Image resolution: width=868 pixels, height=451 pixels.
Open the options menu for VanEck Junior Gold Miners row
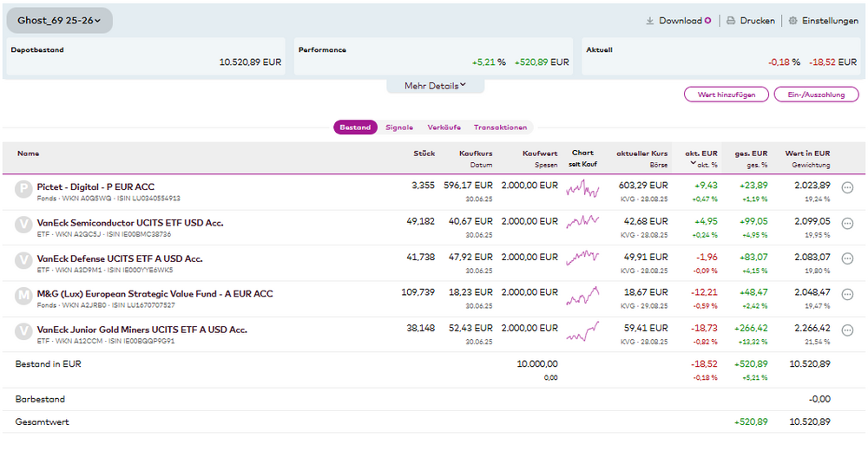click(847, 330)
